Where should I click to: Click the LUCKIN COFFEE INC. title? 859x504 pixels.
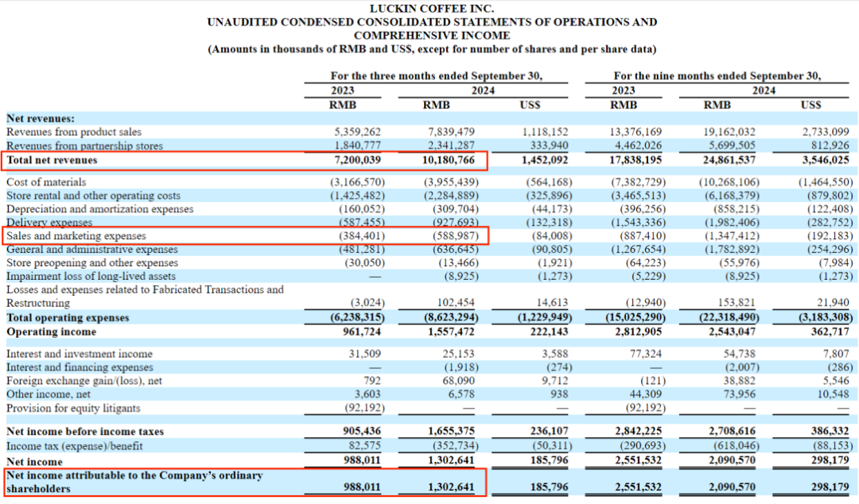432,9
